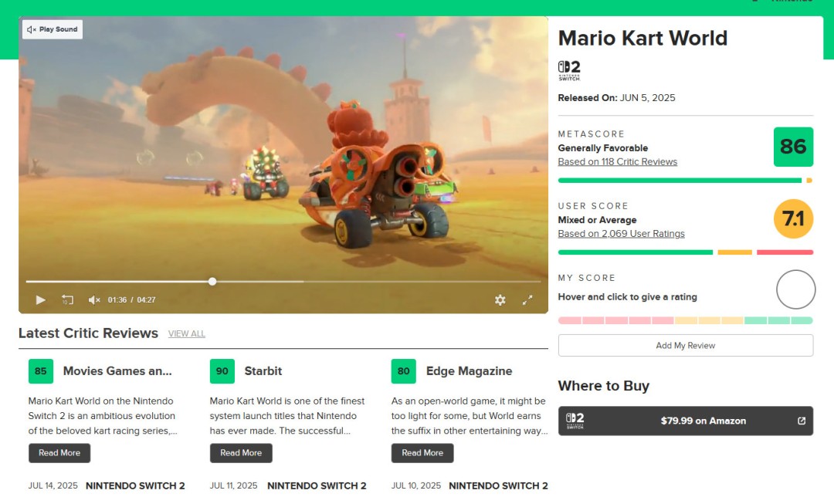834x504 pixels.
Task: Click Add My Review button
Action: pos(685,345)
